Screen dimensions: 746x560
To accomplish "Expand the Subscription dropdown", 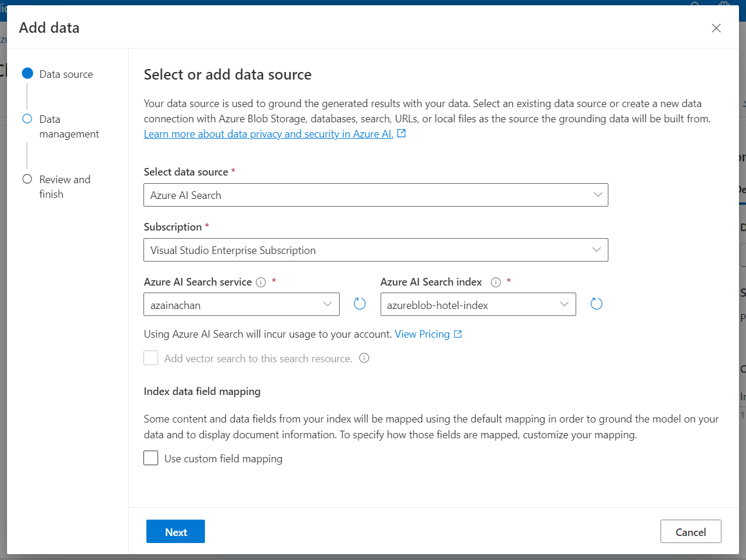I will coord(375,250).
